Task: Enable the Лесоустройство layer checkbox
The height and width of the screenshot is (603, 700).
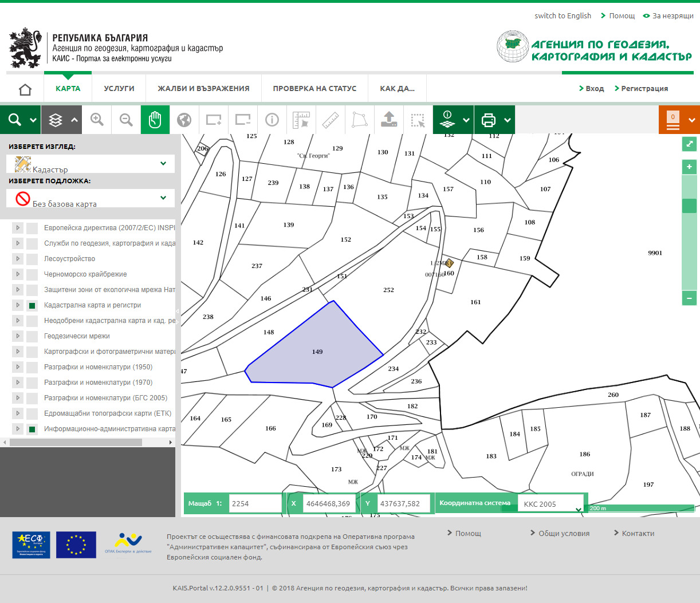Action: click(32, 259)
